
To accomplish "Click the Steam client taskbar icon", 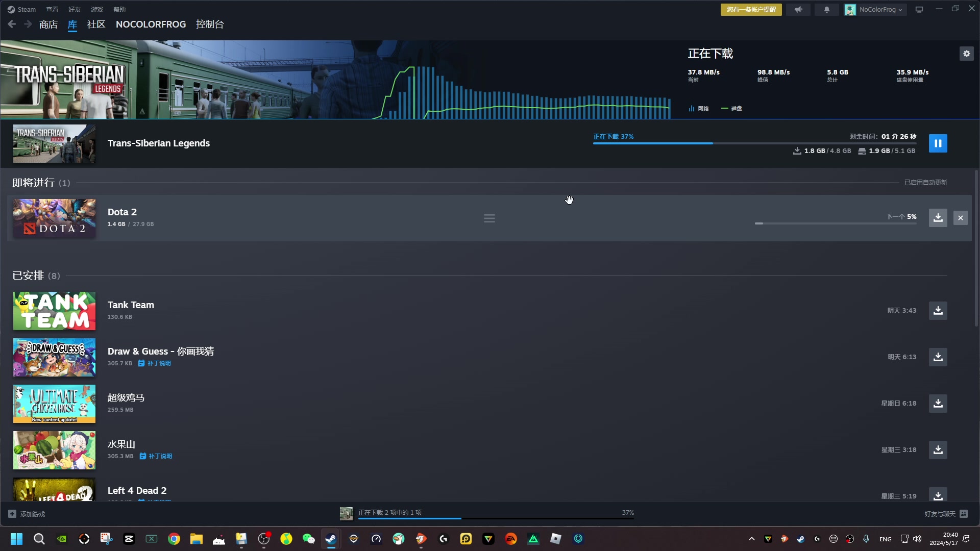I will [330, 538].
